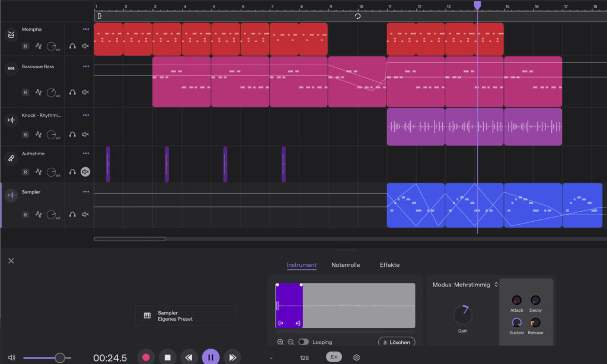Open Memphis track options menu
Image resolution: width=607 pixels, height=364 pixels.
point(86,29)
